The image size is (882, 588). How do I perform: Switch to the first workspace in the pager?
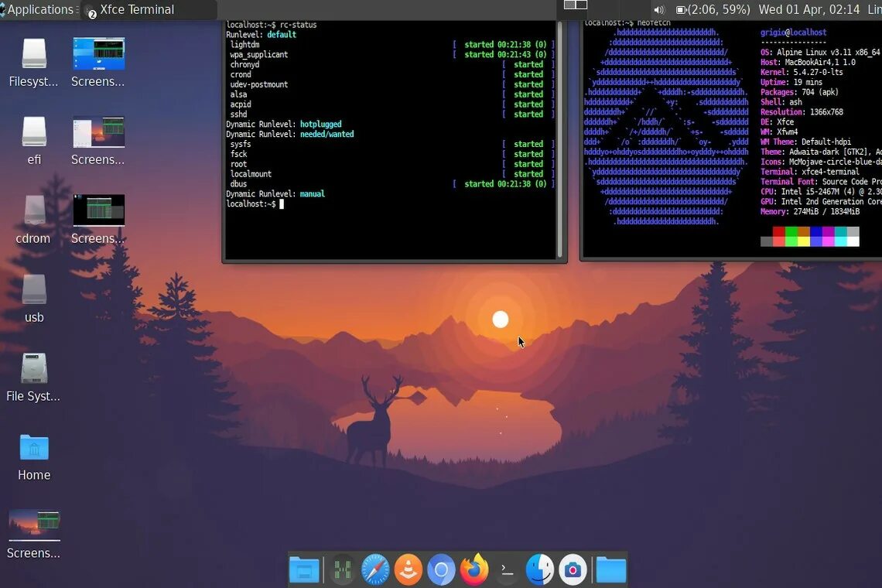coord(569,5)
